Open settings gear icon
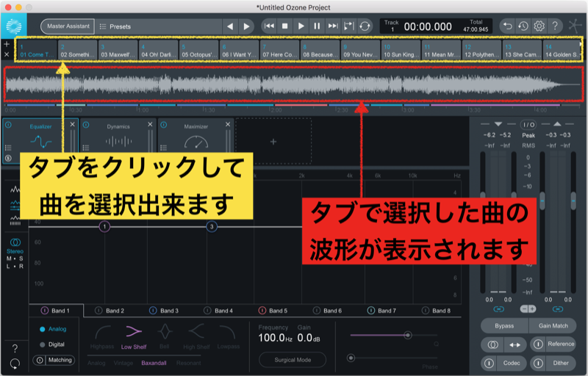 tap(539, 26)
